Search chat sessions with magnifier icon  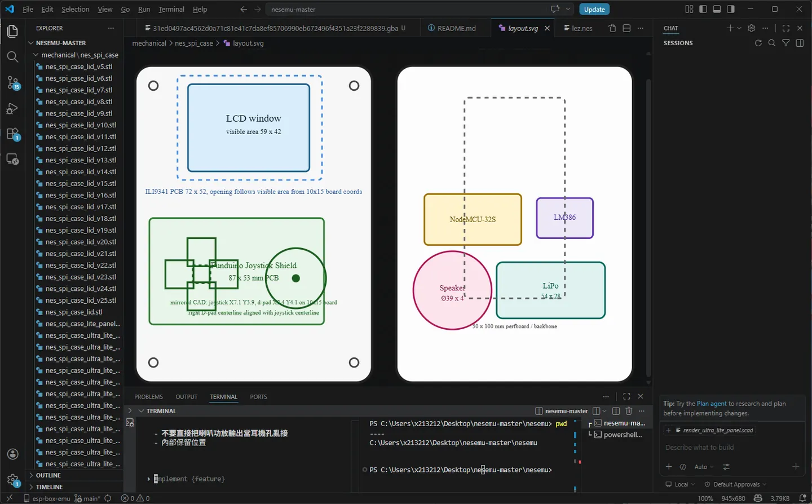tap(772, 43)
